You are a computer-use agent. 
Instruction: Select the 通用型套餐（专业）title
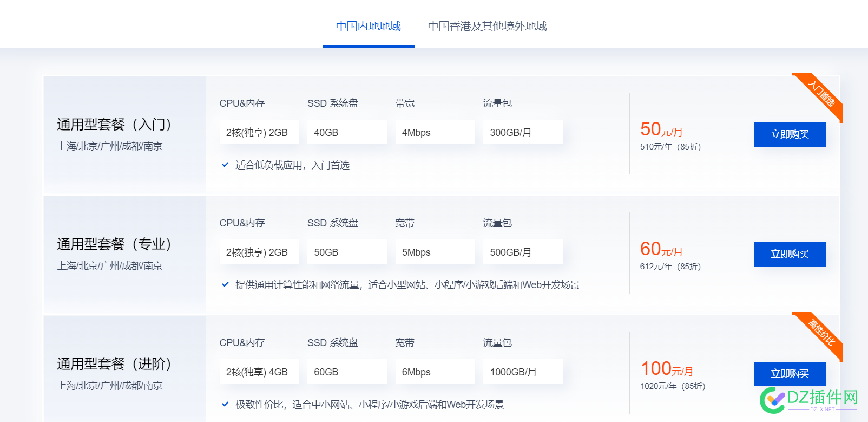tap(114, 244)
